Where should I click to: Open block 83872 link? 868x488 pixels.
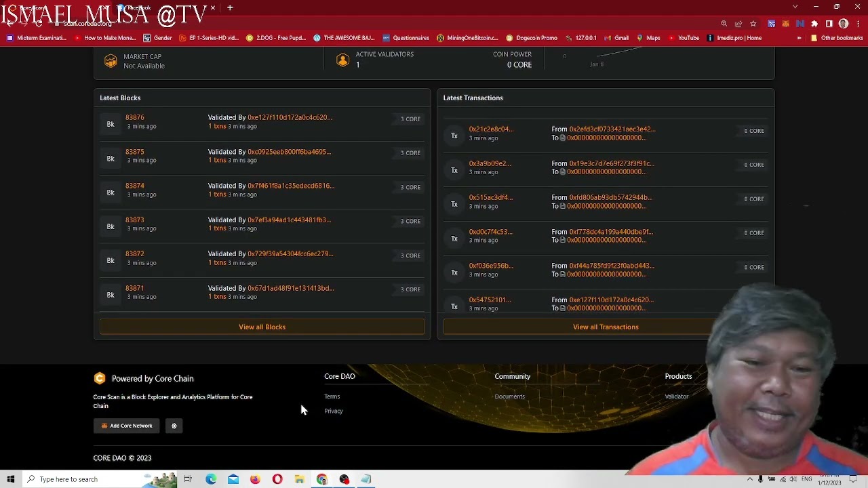click(x=135, y=253)
